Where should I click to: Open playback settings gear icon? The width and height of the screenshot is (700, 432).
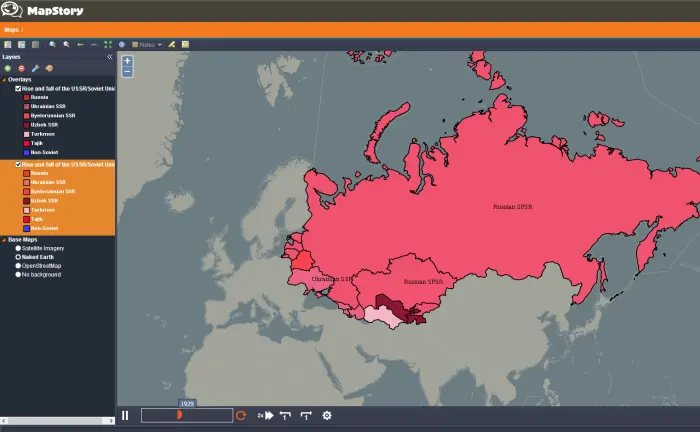(x=327, y=415)
